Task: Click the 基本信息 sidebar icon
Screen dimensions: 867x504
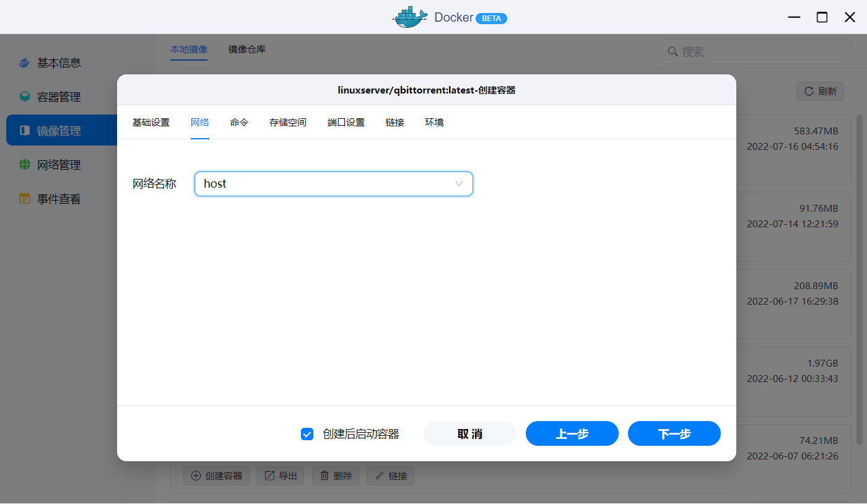Action: coord(25,63)
